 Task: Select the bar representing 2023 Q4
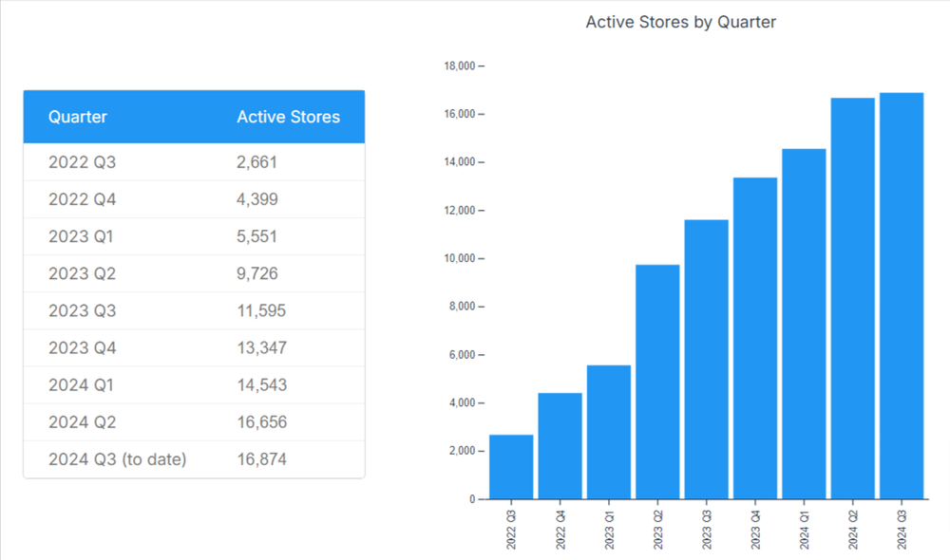coord(753,337)
